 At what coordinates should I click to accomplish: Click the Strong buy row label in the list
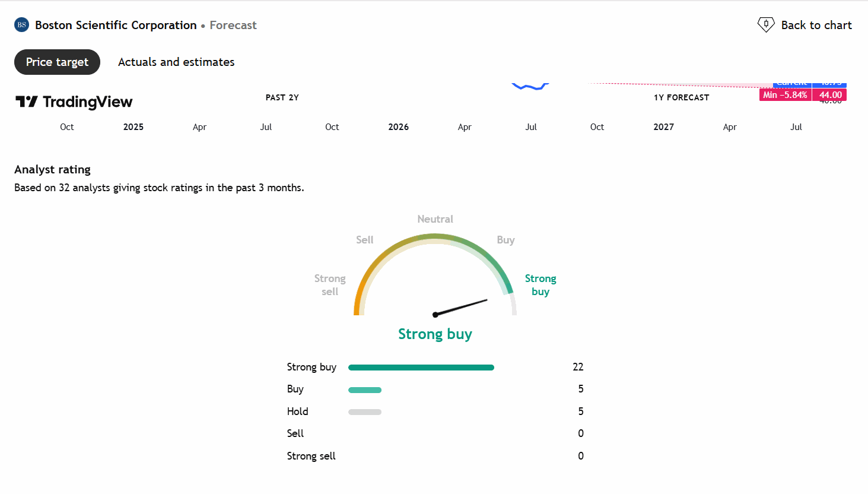(311, 367)
